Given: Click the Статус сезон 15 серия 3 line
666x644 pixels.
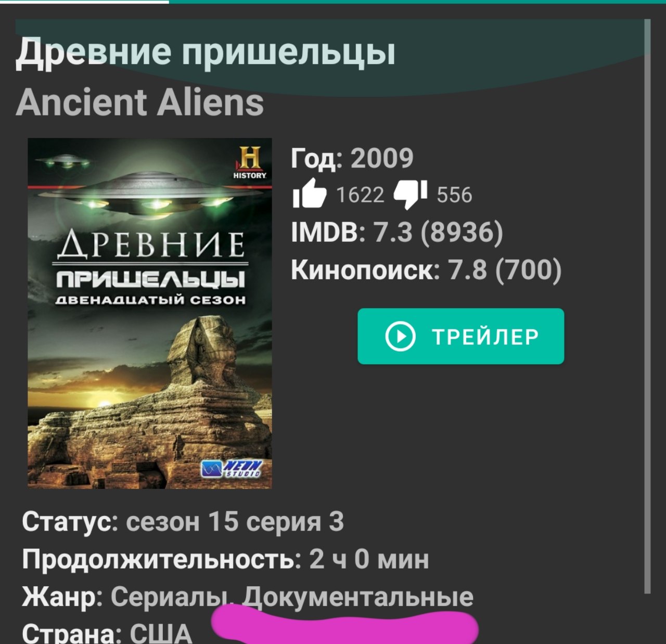Looking at the screenshot, I should (183, 521).
